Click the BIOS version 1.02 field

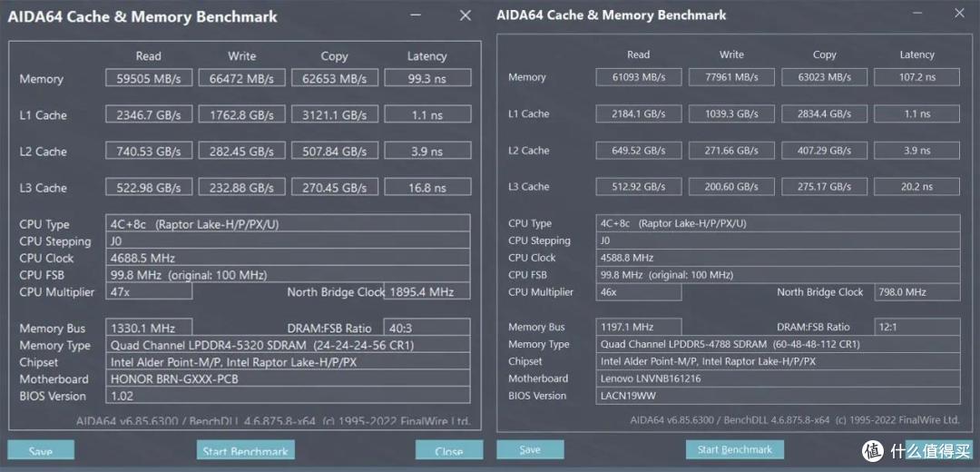click(x=288, y=395)
